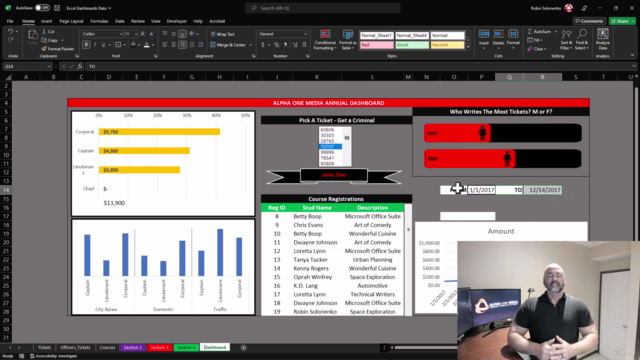640x360 pixels.
Task: Click the Comma Style icon
Action: [x=285, y=45]
